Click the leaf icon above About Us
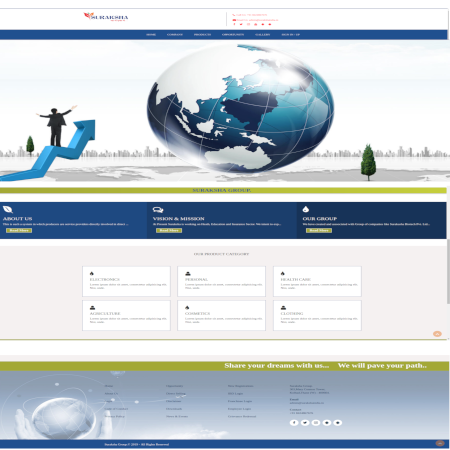The height and width of the screenshot is (450, 450). (8, 209)
